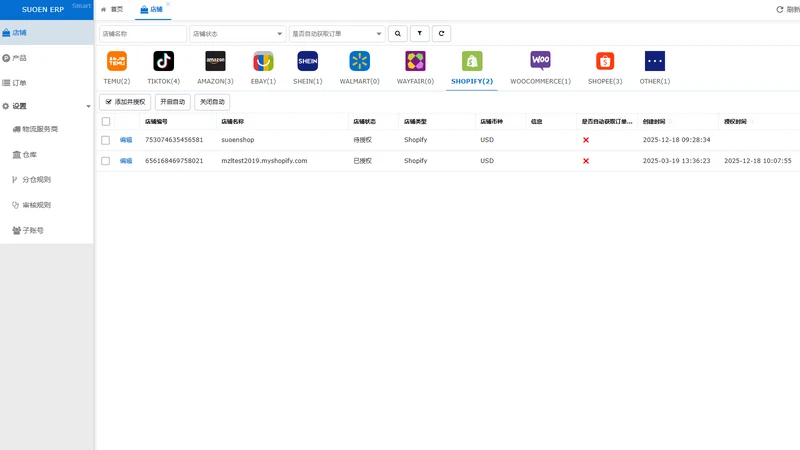Toggle the select-all header checkbox
The image size is (800, 450).
click(x=106, y=121)
